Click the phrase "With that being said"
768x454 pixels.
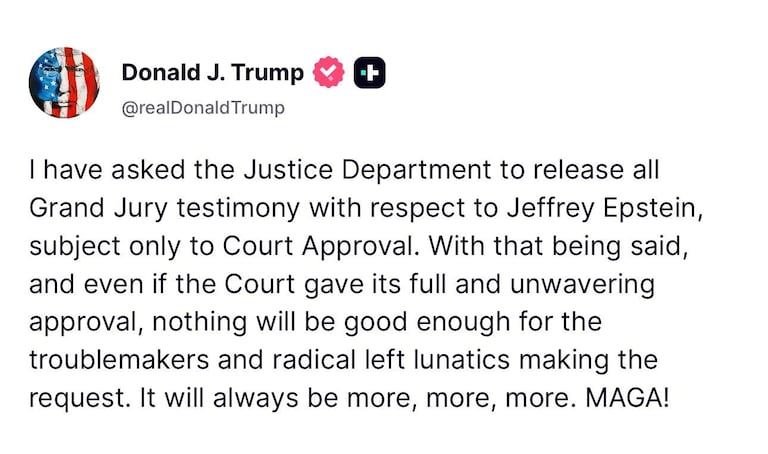(x=541, y=247)
